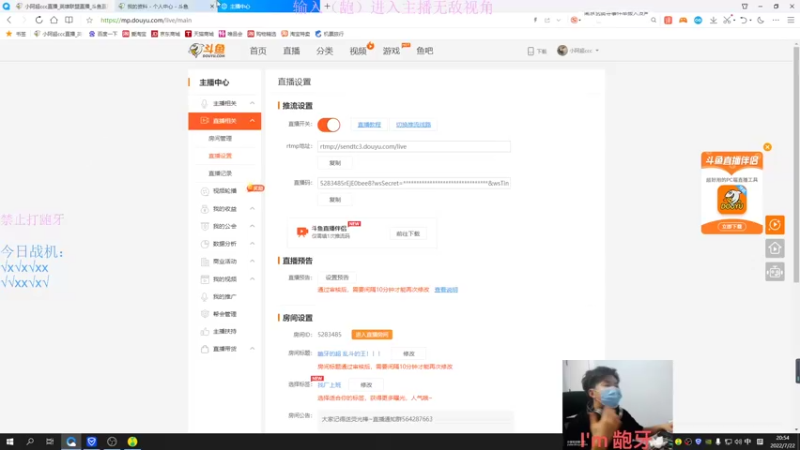Click the 主播相关 microphone icon
This screenshot has height=450, width=800.
pyautogui.click(x=205, y=104)
